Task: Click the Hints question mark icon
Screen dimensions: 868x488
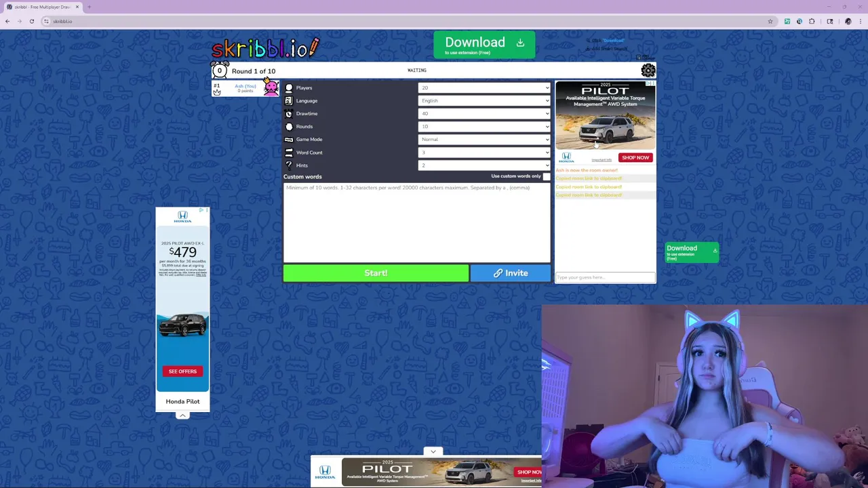Action: coord(289,165)
